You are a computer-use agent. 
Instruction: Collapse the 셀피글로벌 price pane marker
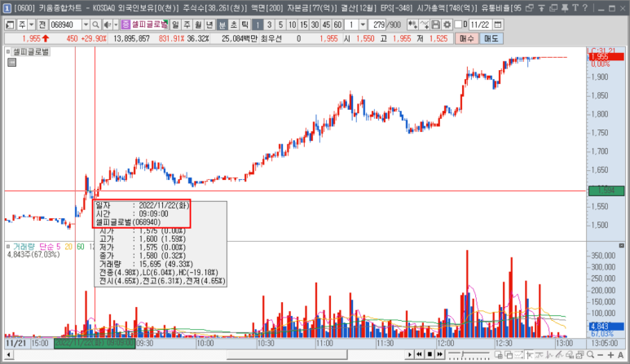click(8, 52)
